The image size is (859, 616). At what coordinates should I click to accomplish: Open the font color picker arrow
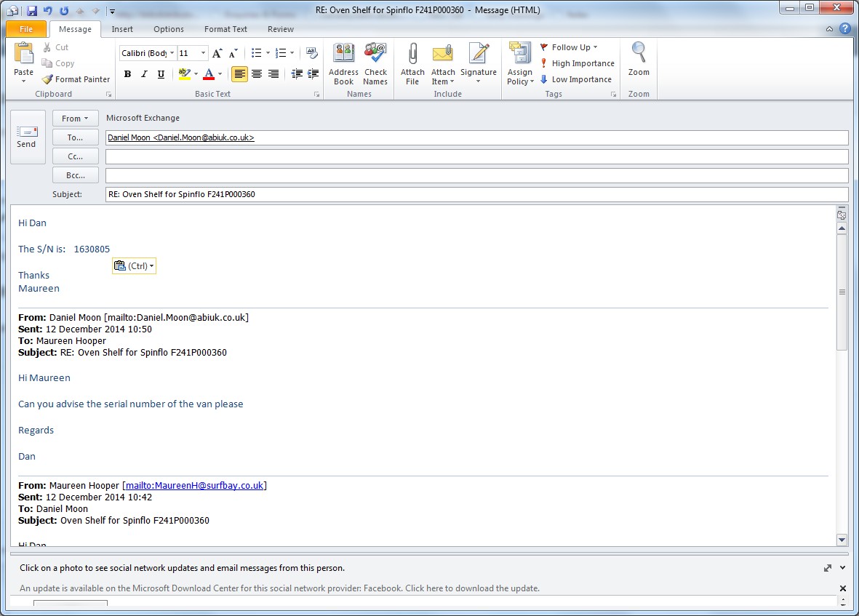220,74
